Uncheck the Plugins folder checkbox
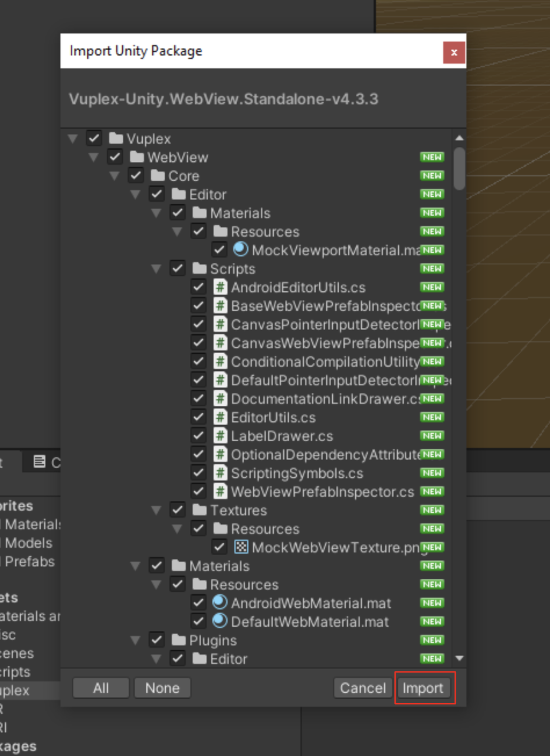The image size is (550, 756). [156, 640]
